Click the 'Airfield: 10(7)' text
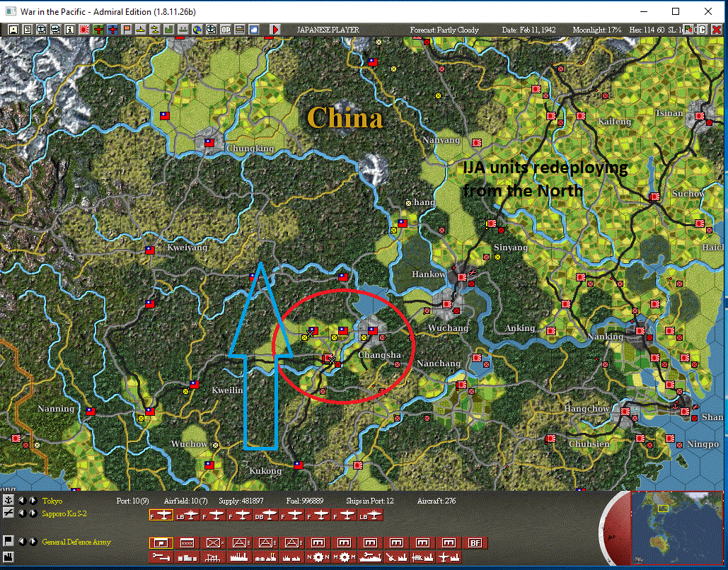This screenshot has width=728, height=570. pyautogui.click(x=185, y=501)
